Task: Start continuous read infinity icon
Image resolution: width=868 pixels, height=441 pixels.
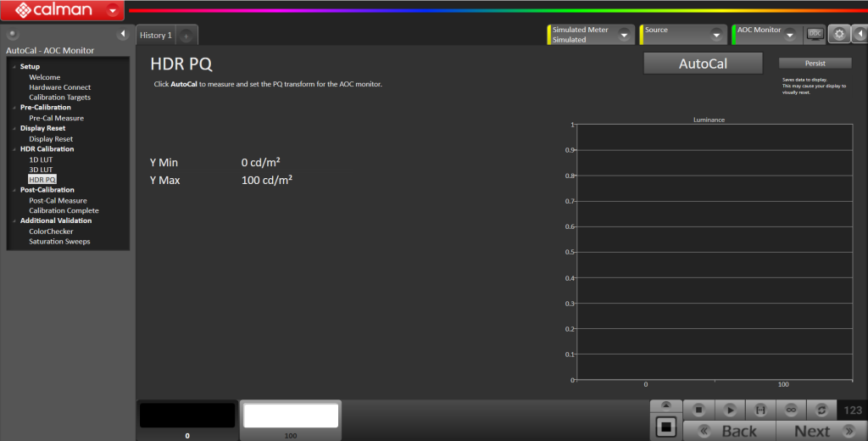Action: [x=791, y=410]
